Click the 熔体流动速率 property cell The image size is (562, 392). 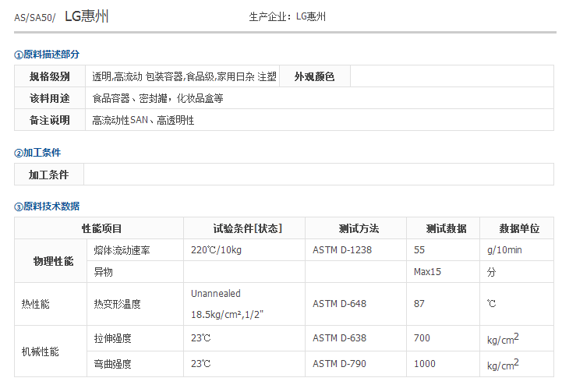pyautogui.click(x=135, y=250)
